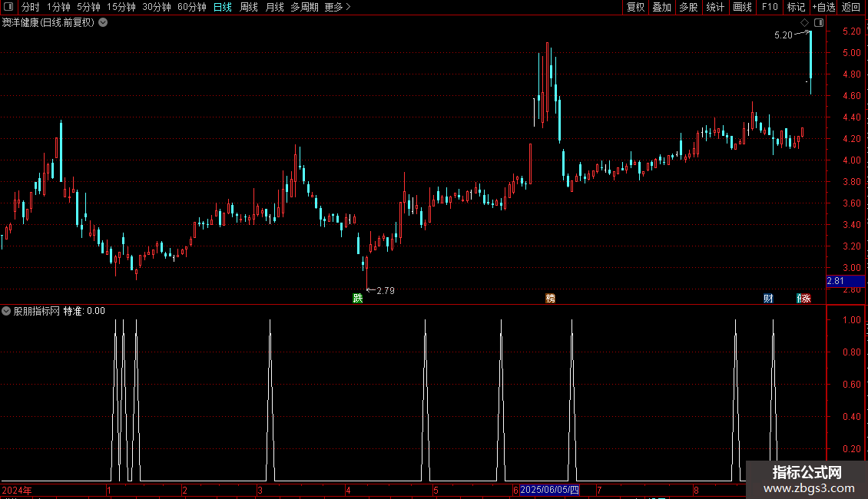This screenshot has height=499, width=868.
Task: Select the 15分钟 period
Action: pyautogui.click(x=121, y=7)
